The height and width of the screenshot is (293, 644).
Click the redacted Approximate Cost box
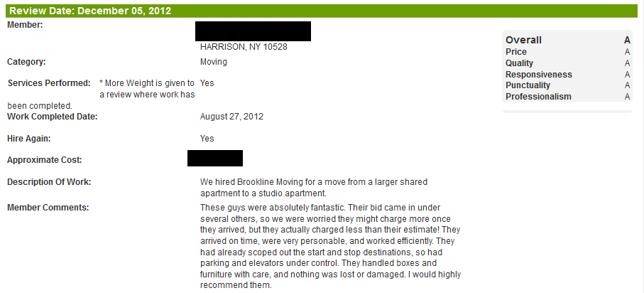click(x=215, y=159)
